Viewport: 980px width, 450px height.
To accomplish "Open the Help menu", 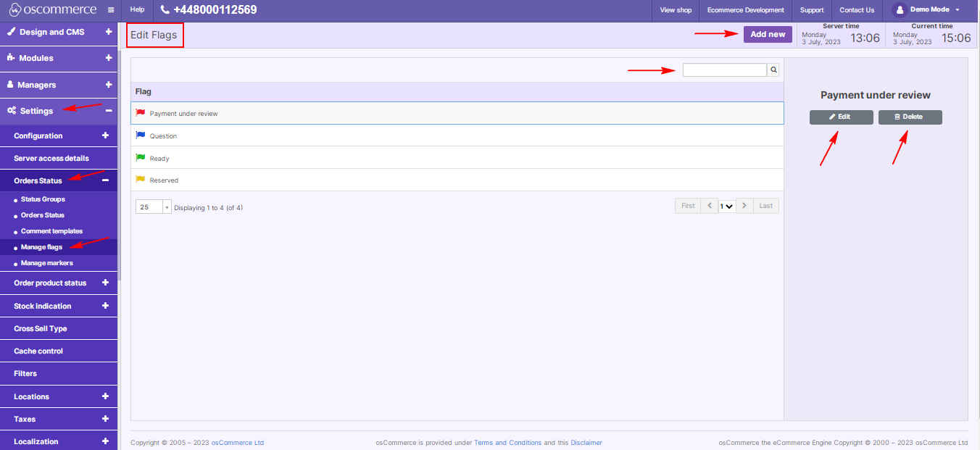I will tap(137, 10).
